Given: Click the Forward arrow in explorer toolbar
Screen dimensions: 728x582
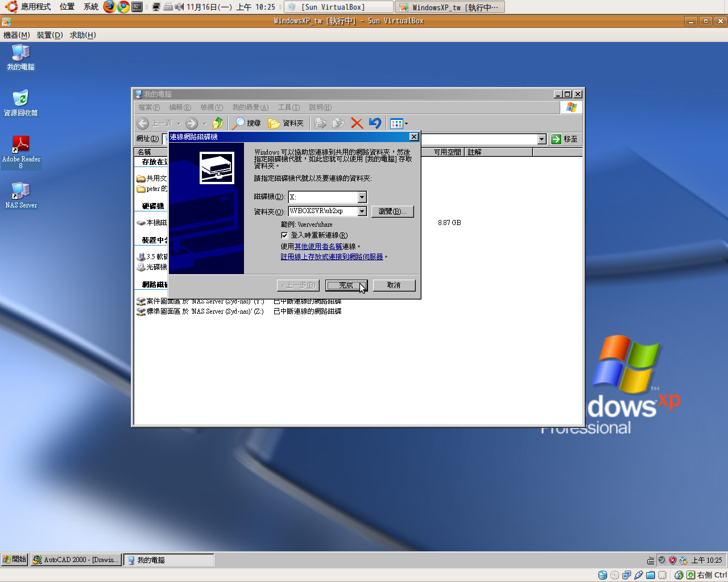Looking at the screenshot, I should (x=192, y=123).
